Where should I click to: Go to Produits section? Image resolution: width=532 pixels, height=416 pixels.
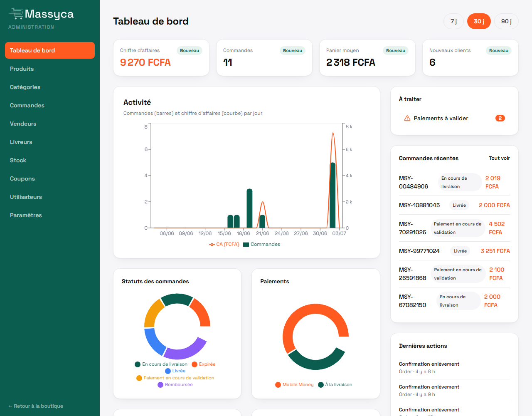[x=50, y=69]
